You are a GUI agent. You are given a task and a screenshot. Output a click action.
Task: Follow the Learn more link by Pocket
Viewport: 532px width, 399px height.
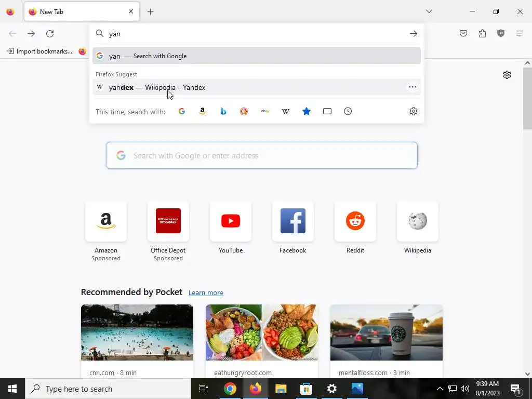pos(206,292)
